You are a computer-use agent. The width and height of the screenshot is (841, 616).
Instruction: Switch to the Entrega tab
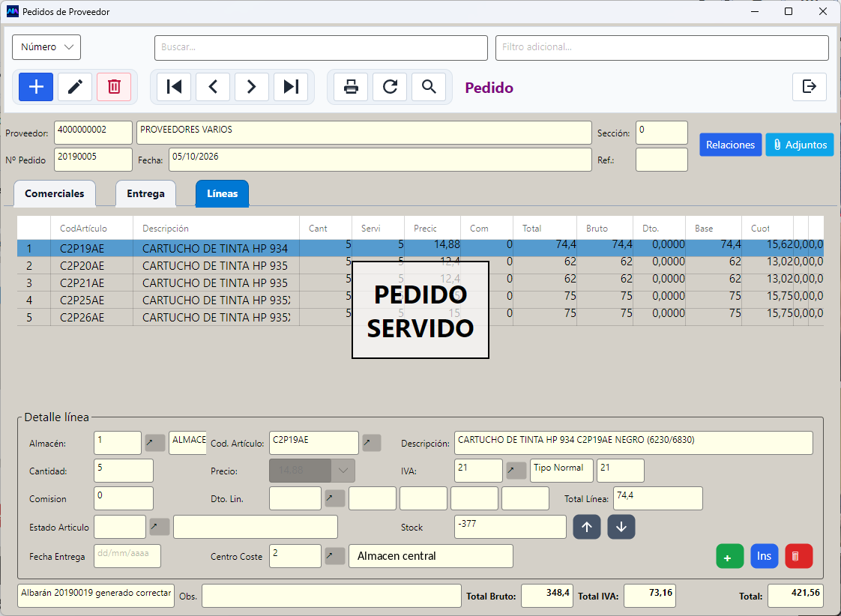[146, 193]
